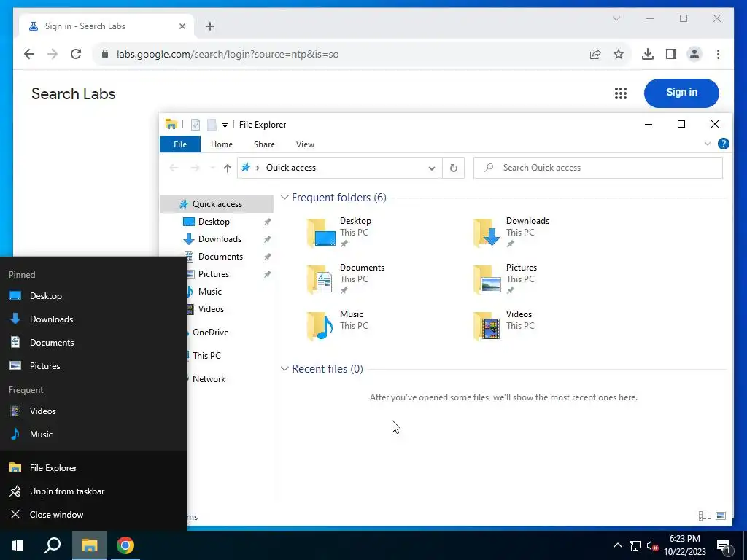This screenshot has height=560, width=747.
Task: Select Quick access in navigation pane
Action: 217,204
